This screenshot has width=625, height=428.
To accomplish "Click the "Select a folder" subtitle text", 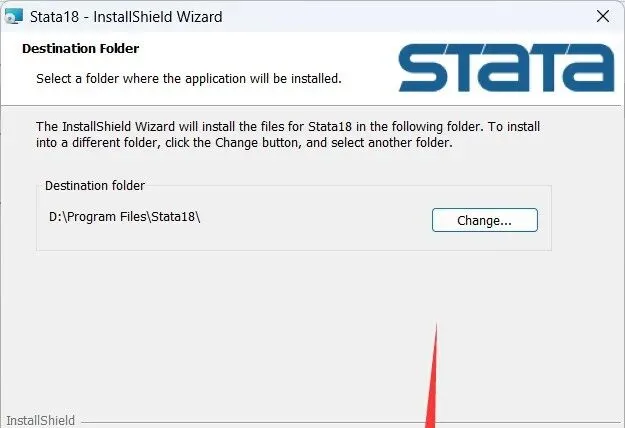I will 189,79.
